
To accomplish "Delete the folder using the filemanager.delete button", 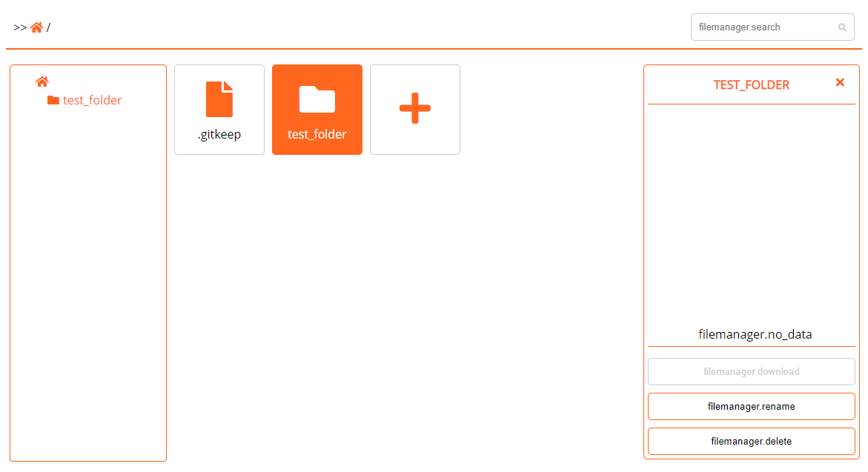I will click(x=751, y=442).
